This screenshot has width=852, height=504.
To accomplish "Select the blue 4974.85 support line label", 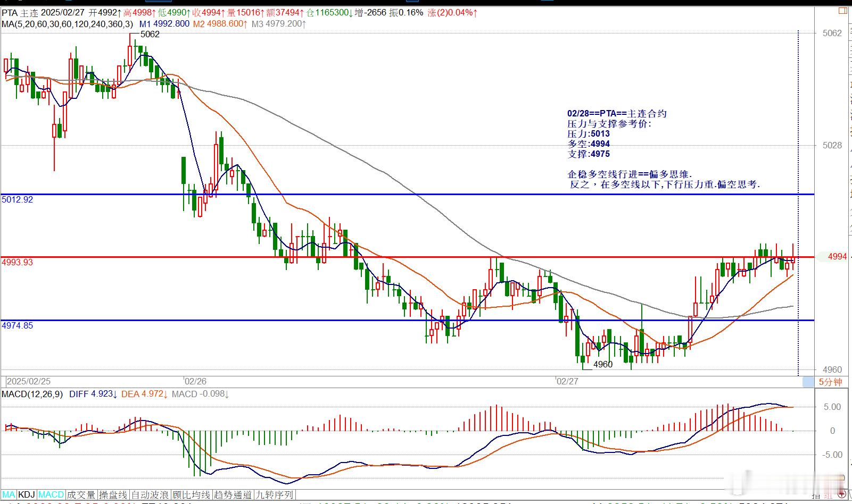I will [18, 325].
